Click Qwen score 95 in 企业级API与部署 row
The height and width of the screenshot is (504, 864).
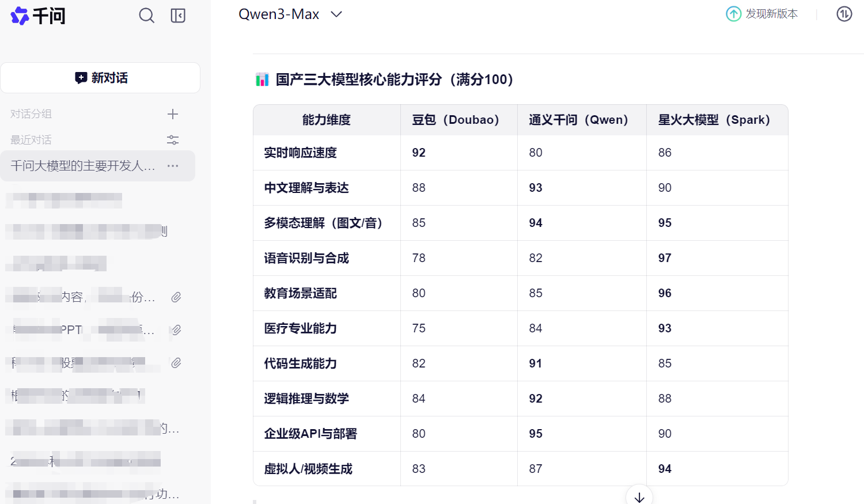tap(536, 434)
